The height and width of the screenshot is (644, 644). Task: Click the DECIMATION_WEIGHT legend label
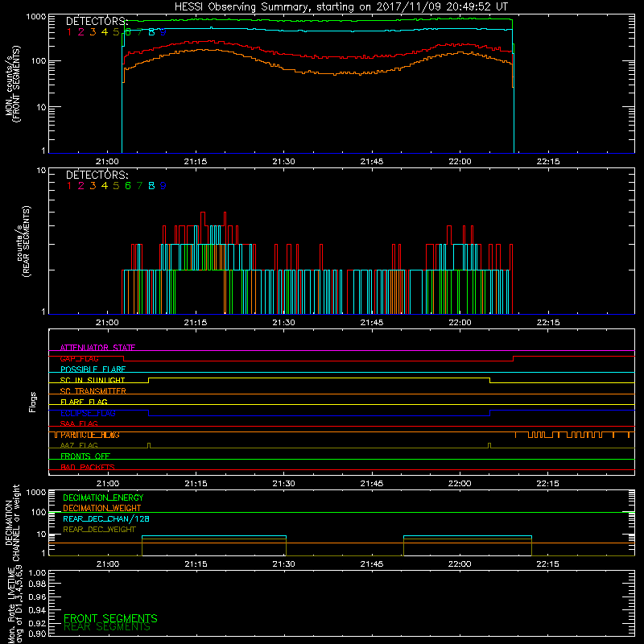tap(102, 508)
